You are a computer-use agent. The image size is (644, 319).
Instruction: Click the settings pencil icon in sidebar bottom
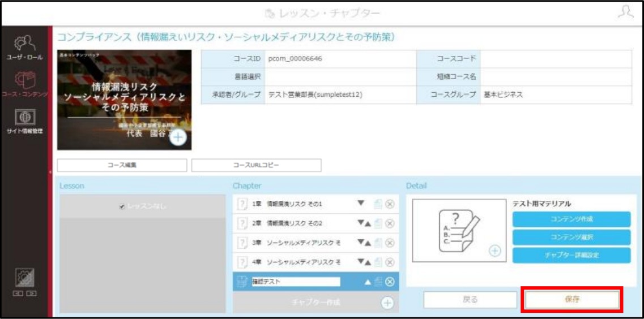pos(24,278)
